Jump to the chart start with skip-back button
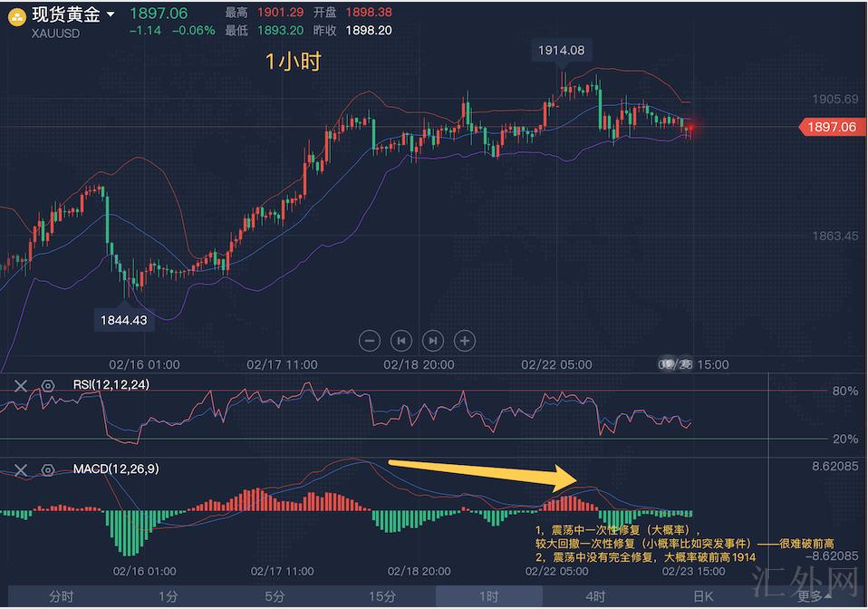The width and height of the screenshot is (868, 609). (400, 341)
